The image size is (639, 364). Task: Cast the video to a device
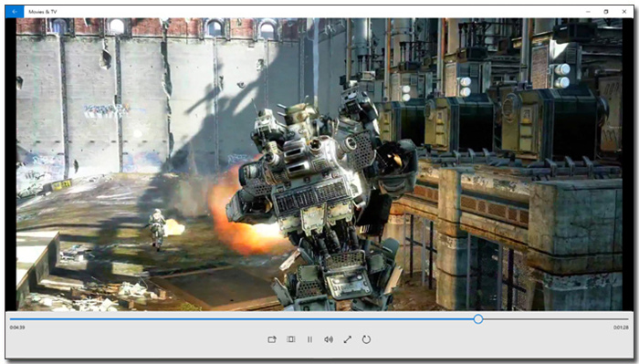coord(272,339)
